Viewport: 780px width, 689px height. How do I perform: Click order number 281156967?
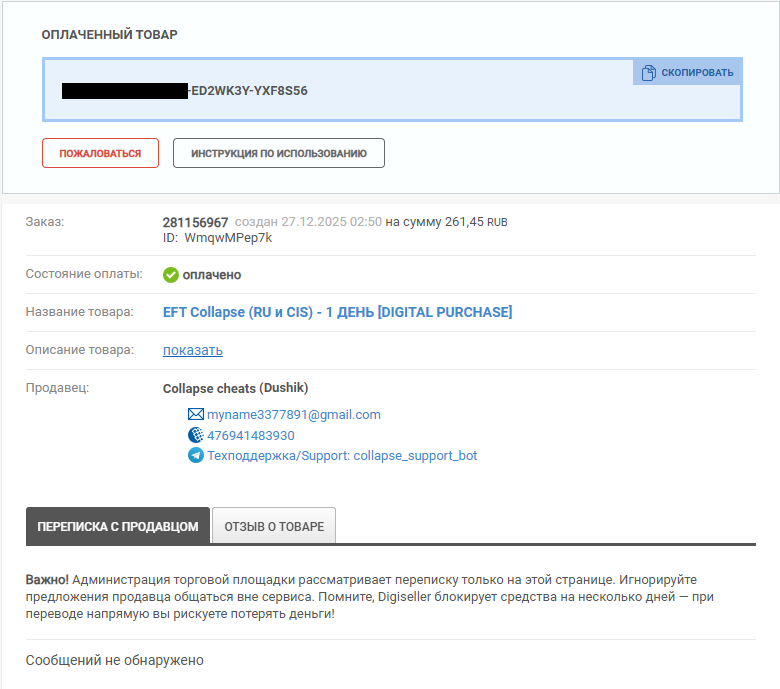click(x=195, y=222)
